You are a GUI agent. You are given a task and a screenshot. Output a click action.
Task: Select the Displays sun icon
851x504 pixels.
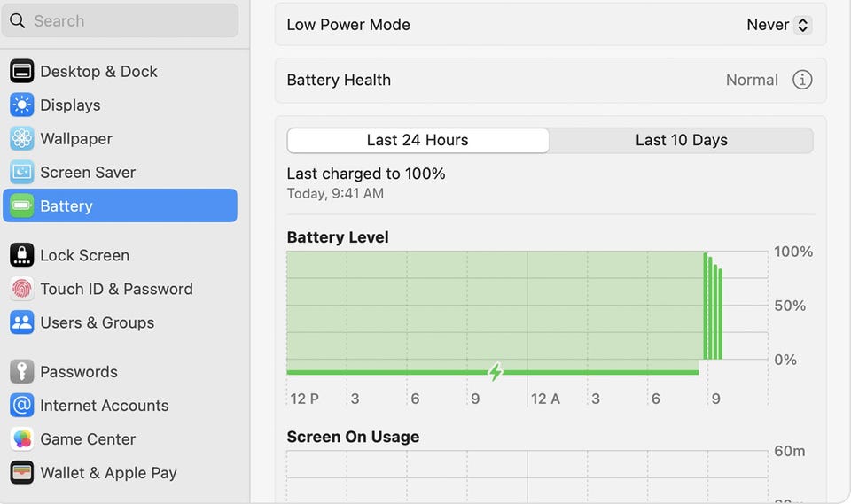21,105
